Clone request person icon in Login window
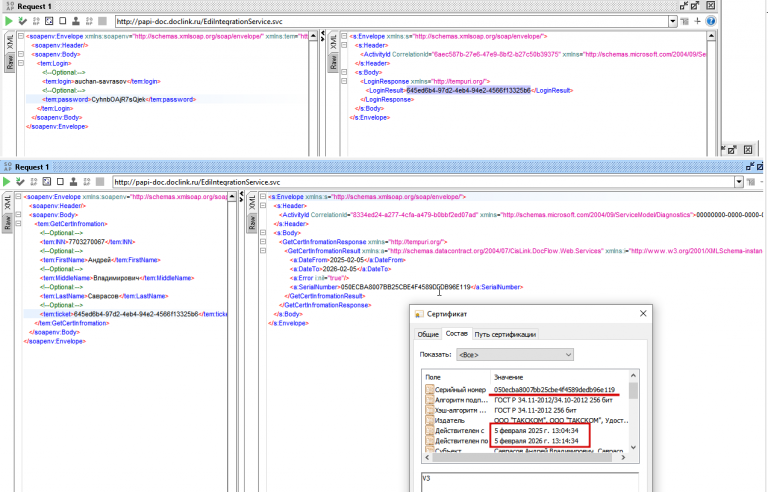Viewport: 768px width, 492px height. (76, 21)
